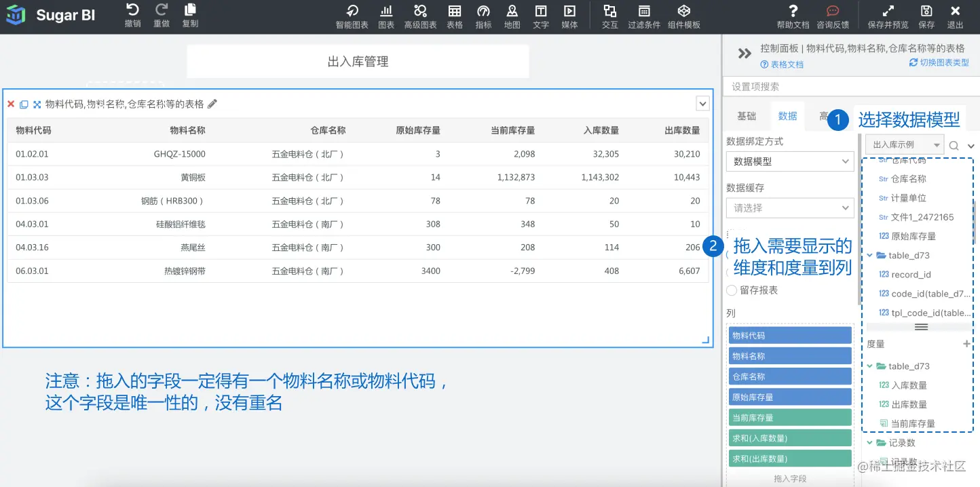Open the 数据绑定方式 数据模型 dropdown

click(790, 161)
